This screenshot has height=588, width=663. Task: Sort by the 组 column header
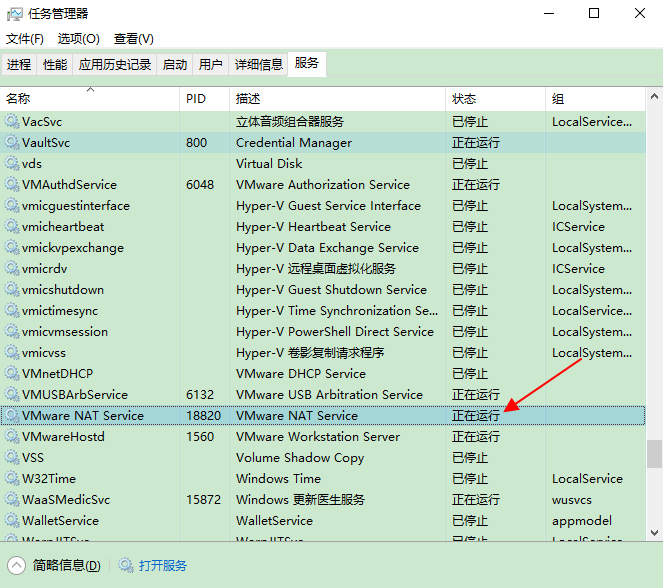click(x=595, y=98)
